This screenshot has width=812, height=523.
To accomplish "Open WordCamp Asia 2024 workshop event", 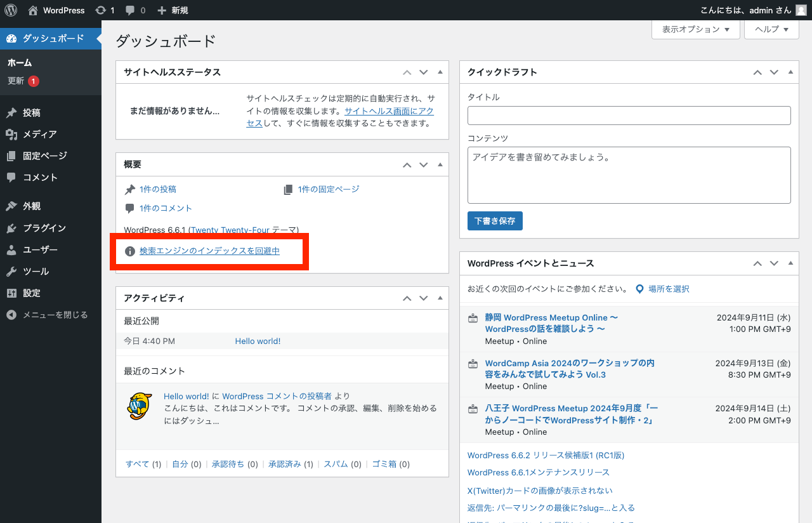I will (x=570, y=369).
